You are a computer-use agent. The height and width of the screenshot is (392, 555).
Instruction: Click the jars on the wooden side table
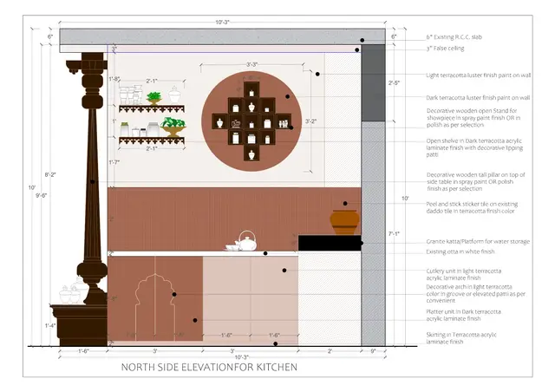[74, 291]
